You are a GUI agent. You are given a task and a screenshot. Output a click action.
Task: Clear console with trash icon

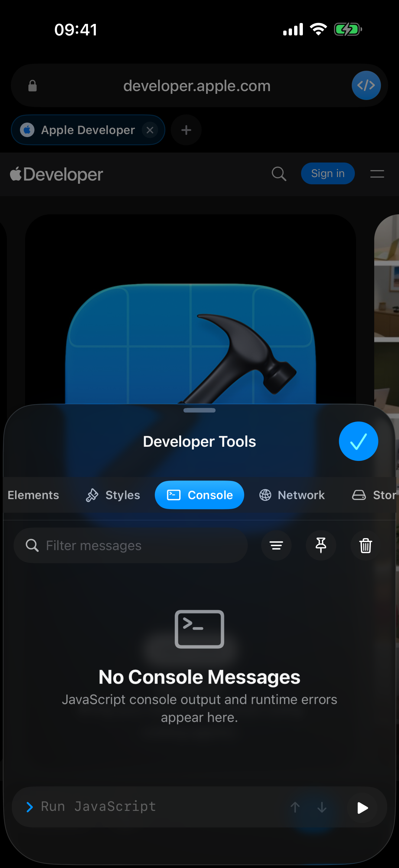click(365, 545)
